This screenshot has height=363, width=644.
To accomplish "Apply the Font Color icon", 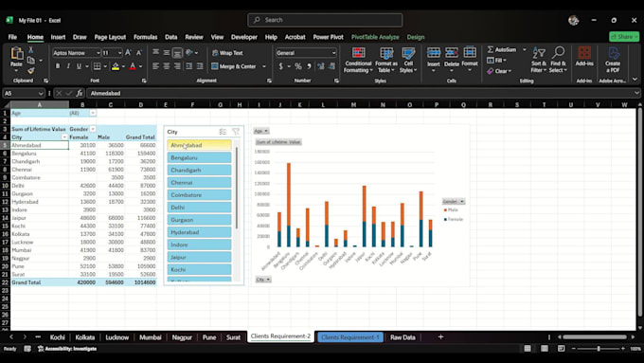I will point(133,66).
